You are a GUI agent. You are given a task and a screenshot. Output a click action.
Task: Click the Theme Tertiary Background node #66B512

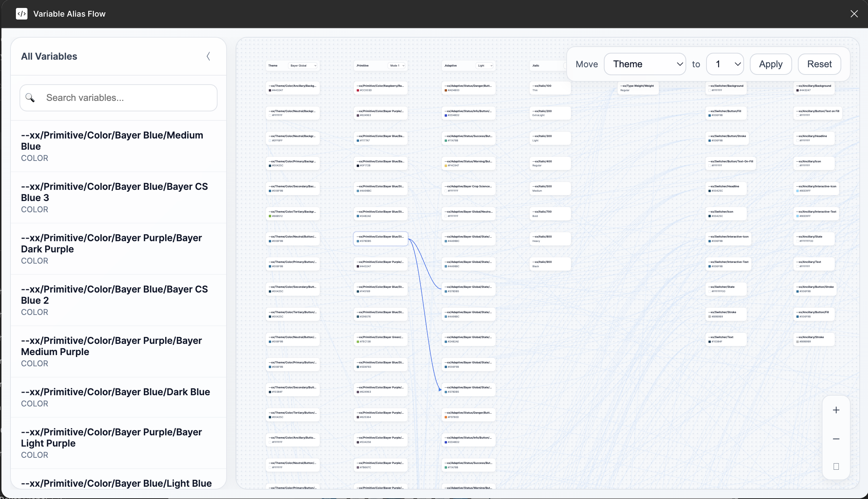(293, 214)
